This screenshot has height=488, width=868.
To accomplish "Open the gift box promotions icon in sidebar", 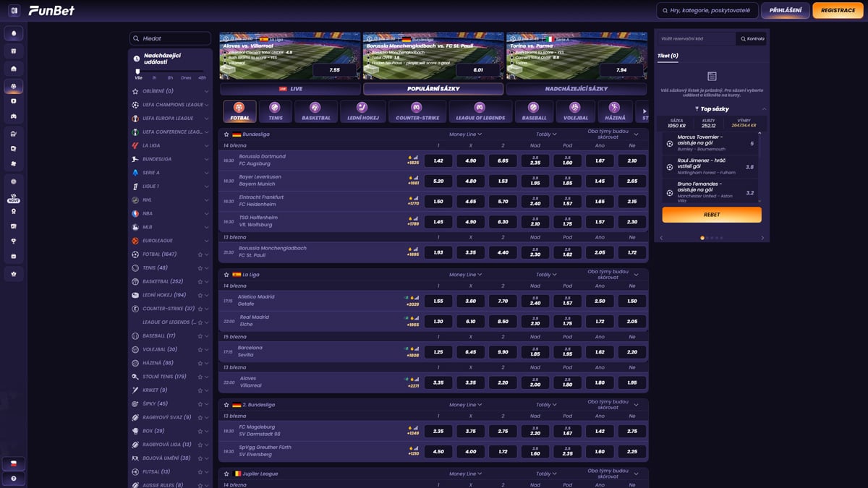I will (14, 51).
